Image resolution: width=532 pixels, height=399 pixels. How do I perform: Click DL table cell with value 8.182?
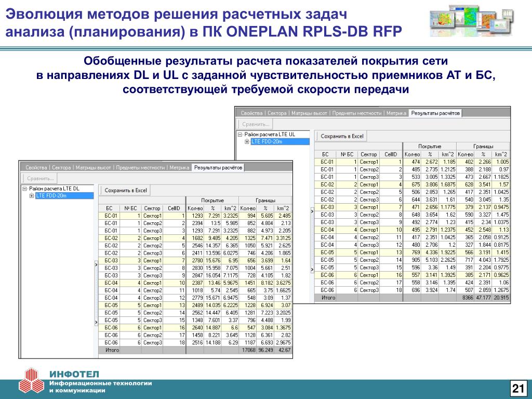pyautogui.click(x=265, y=283)
